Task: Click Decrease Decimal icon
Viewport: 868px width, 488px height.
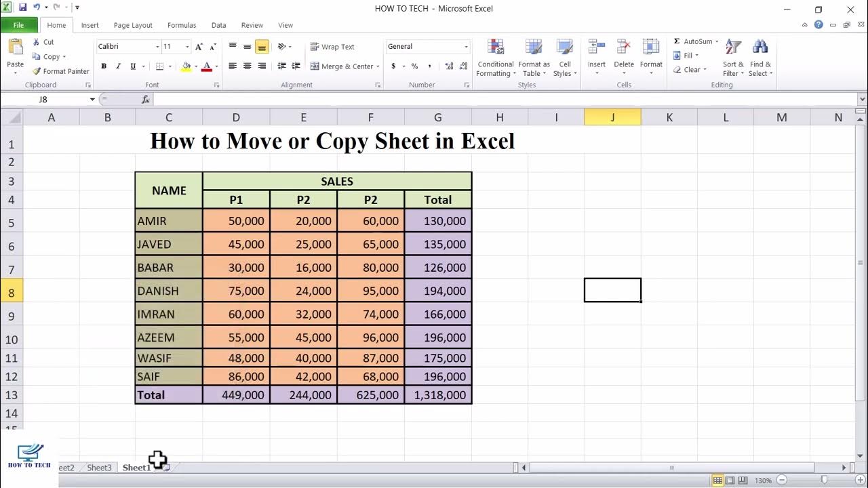Action: (465, 66)
